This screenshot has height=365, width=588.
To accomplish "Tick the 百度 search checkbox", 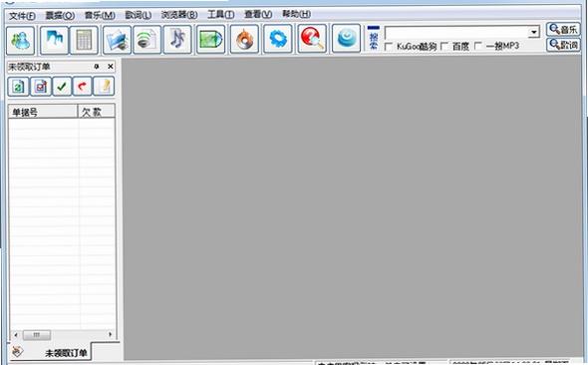I will point(444,46).
